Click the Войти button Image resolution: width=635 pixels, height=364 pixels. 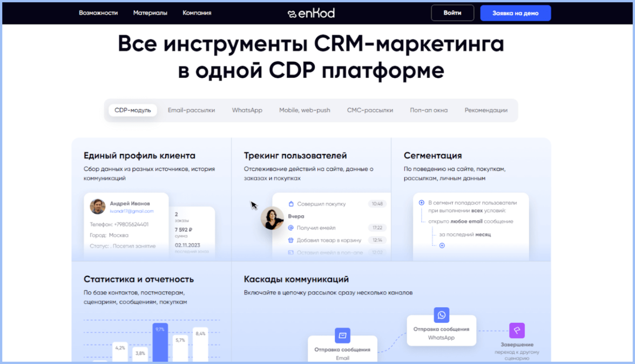pos(452,13)
